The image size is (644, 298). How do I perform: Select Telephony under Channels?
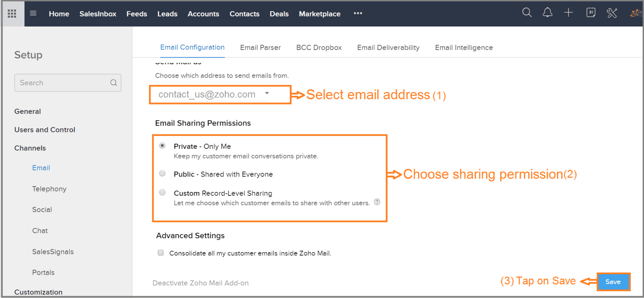coord(49,189)
